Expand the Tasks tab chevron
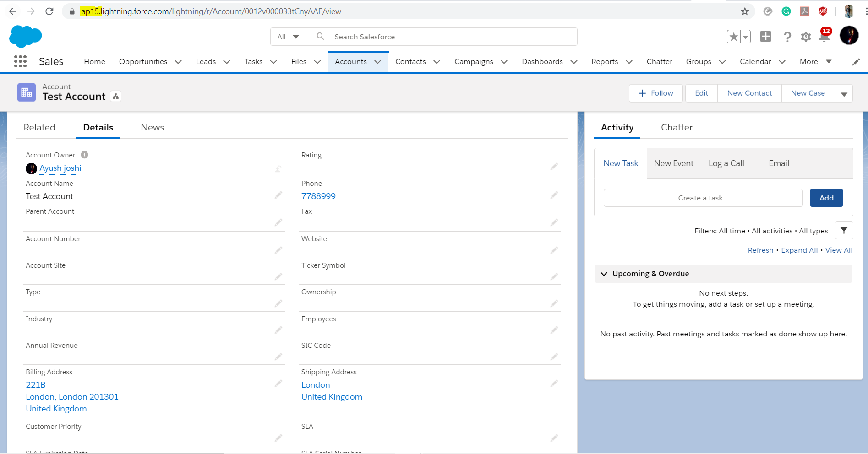This screenshot has width=868, height=454. pyautogui.click(x=273, y=62)
